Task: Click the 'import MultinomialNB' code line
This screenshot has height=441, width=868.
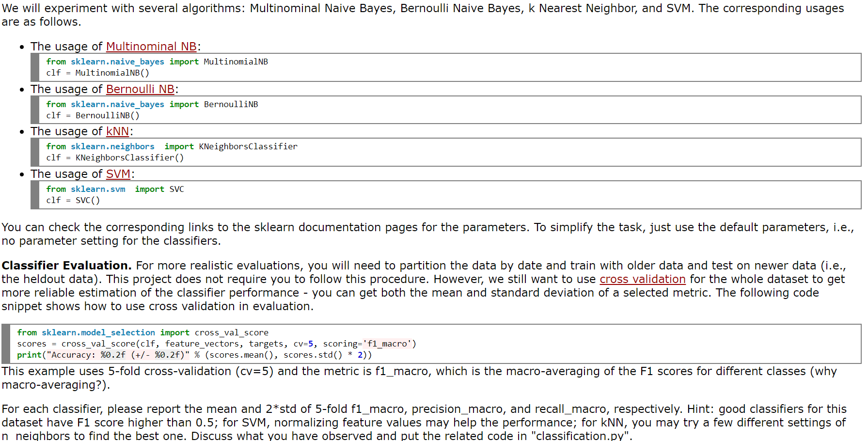Action: pyautogui.click(x=157, y=62)
